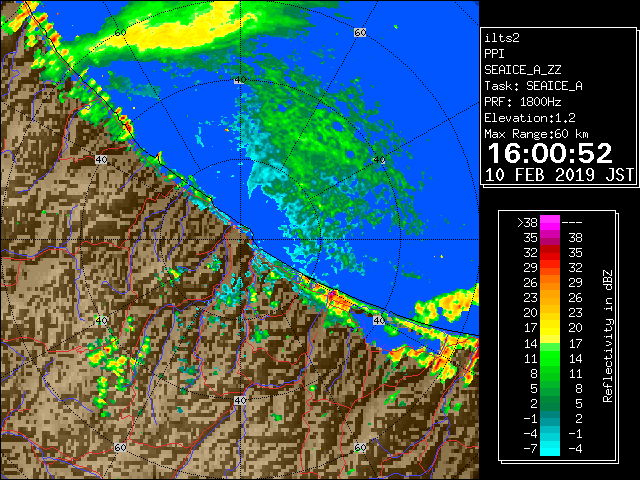Pick the bright green 11 dBZ swatch
Screen dimensions: 640x480
point(550,358)
